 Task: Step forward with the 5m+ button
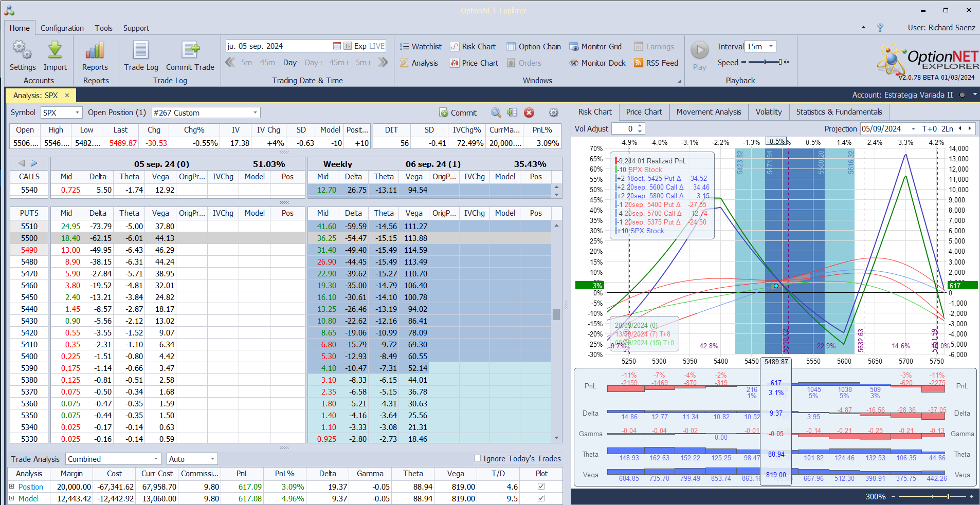(x=364, y=63)
